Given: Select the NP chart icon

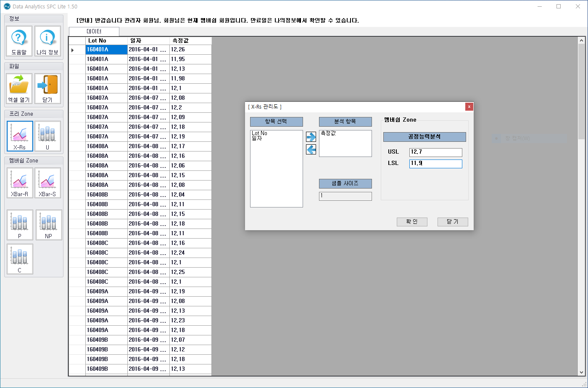Looking at the screenshot, I should 49,225.
